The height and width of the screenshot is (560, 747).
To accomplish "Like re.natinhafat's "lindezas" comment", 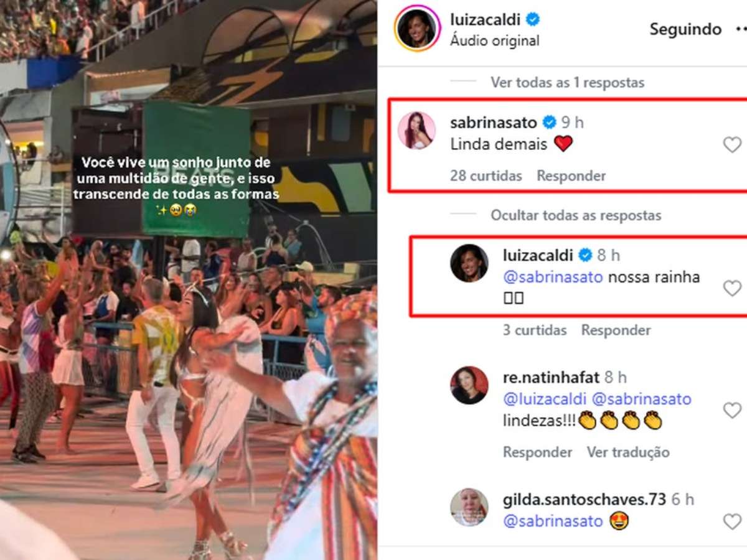I will [x=732, y=410].
